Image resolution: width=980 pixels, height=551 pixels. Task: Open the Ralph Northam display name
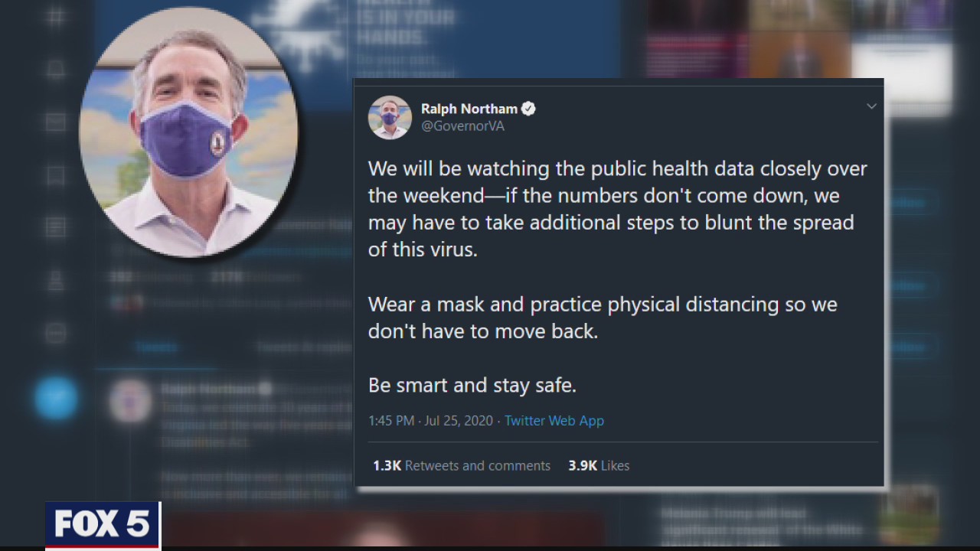click(469, 109)
